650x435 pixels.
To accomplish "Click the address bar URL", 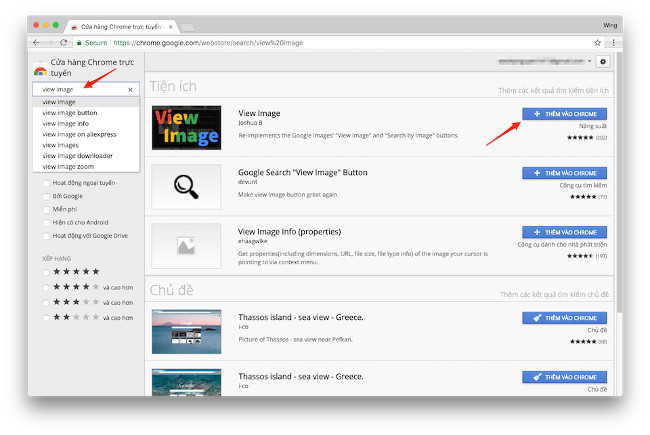I will (208, 43).
